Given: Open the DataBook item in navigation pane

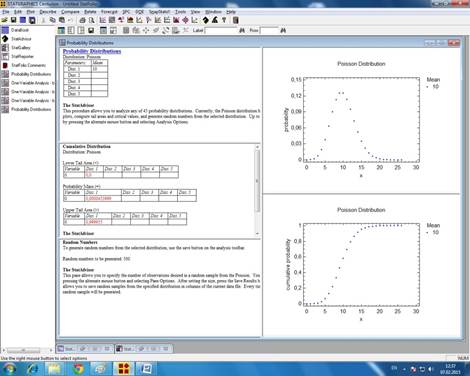Looking at the screenshot, I should click(19, 30).
